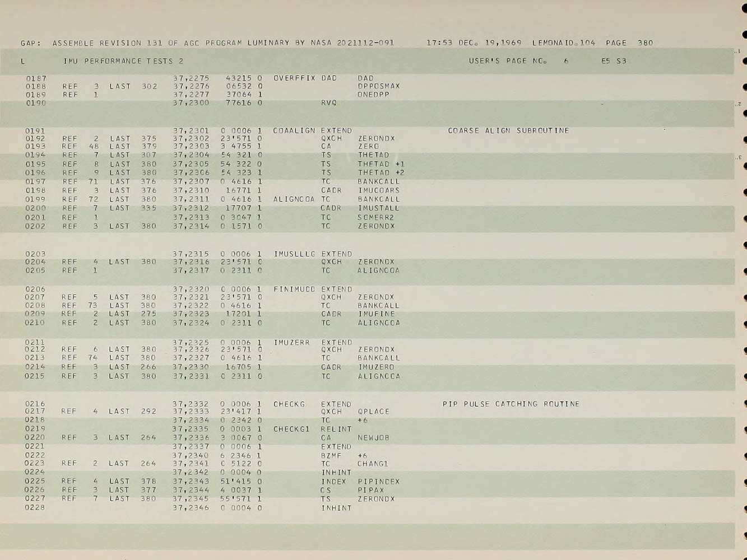
Task: Click the 'INDEX' opcode on line 0225
Action: pyautogui.click(x=333, y=482)
